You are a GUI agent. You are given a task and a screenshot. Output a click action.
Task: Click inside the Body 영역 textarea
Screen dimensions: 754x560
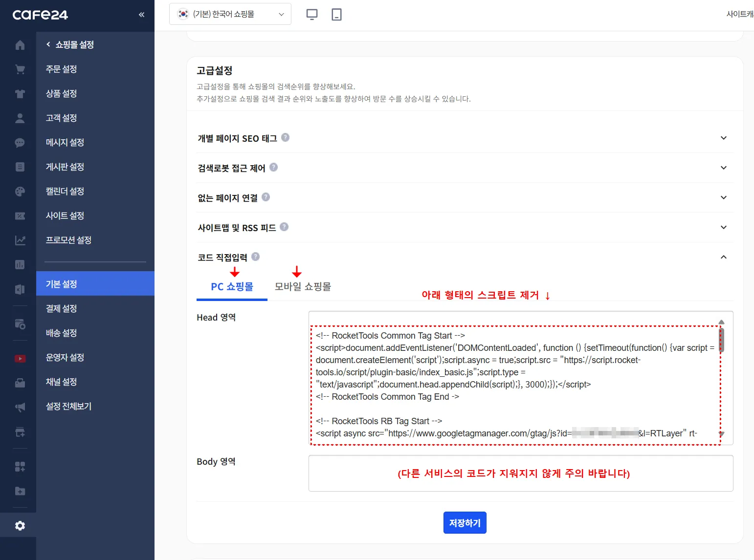521,473
